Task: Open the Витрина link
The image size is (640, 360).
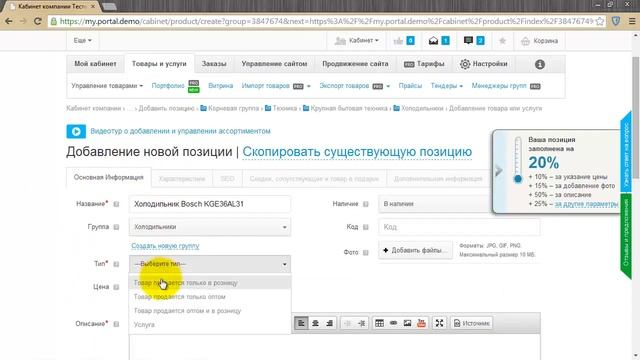Action: (x=220, y=86)
